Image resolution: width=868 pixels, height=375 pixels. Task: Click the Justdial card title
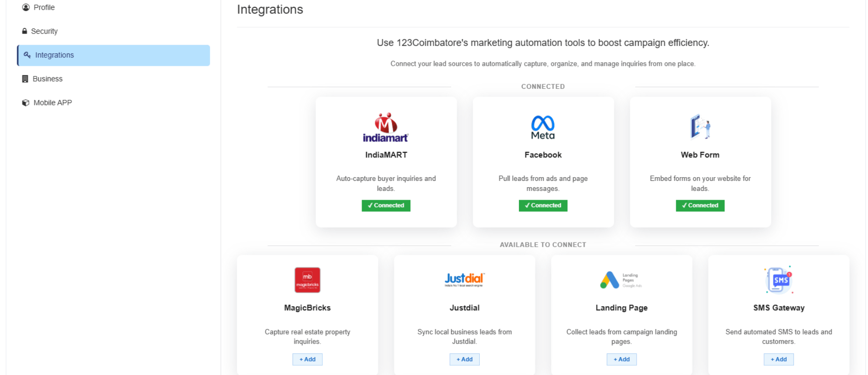tap(465, 308)
